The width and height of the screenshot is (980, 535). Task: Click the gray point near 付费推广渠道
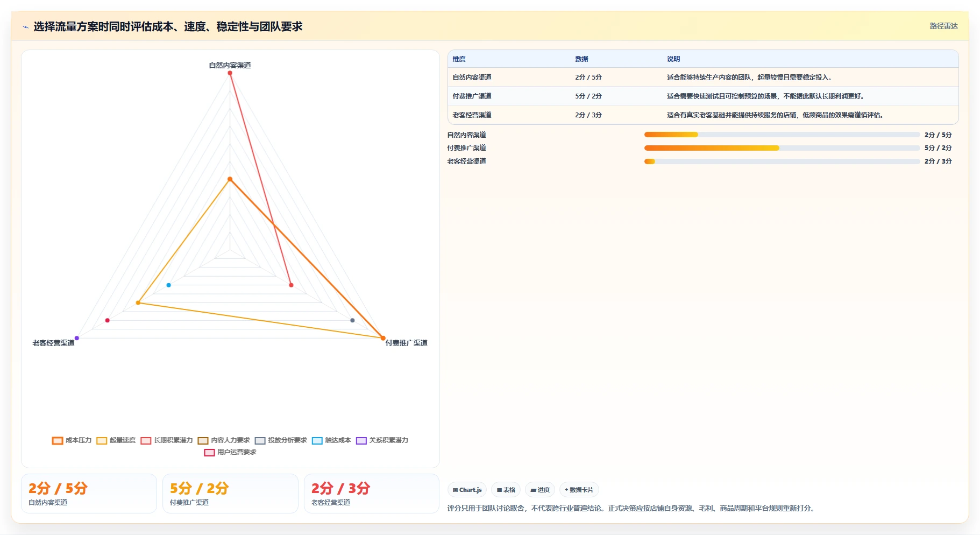(352, 320)
